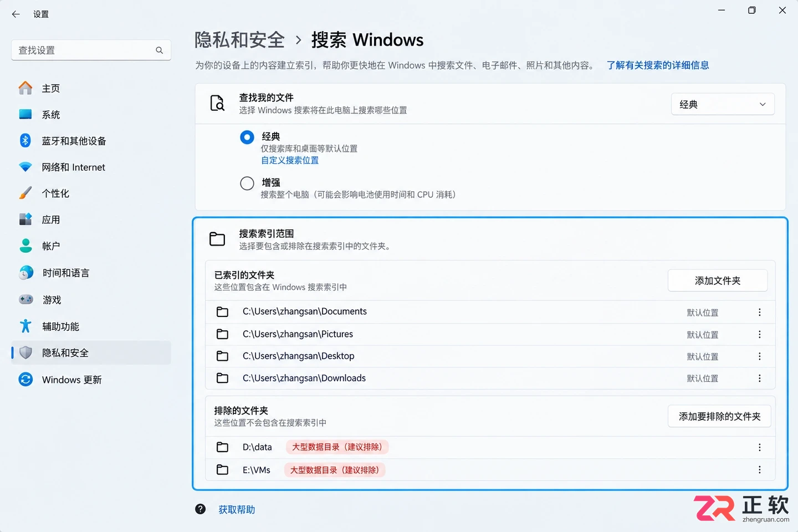Click the 添加要排除的文件夹 button
Viewport: 798px width, 532px height.
(719, 416)
